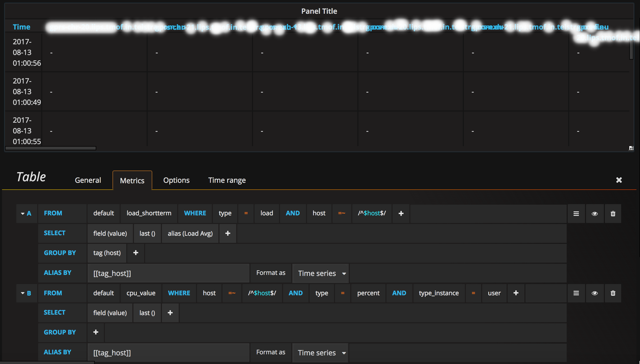Open the Format as dropdown for query A
640x364 pixels.
click(321, 273)
